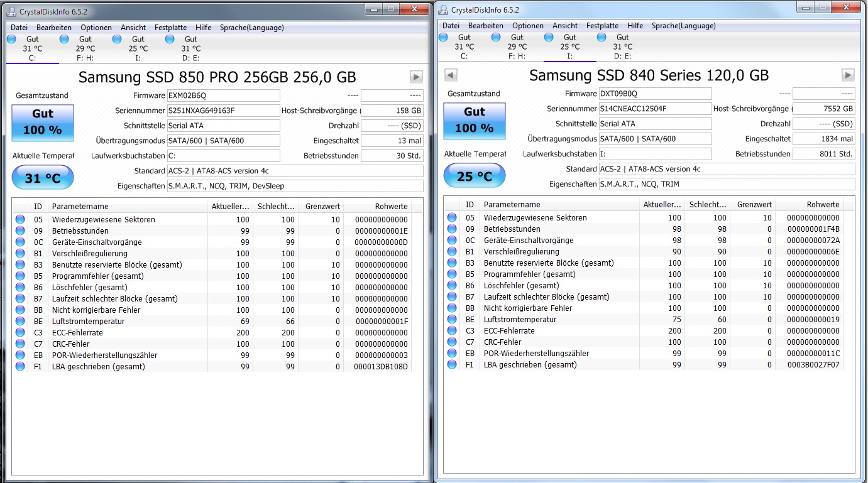Go to next disk in right window
868x483 pixels.
click(848, 75)
